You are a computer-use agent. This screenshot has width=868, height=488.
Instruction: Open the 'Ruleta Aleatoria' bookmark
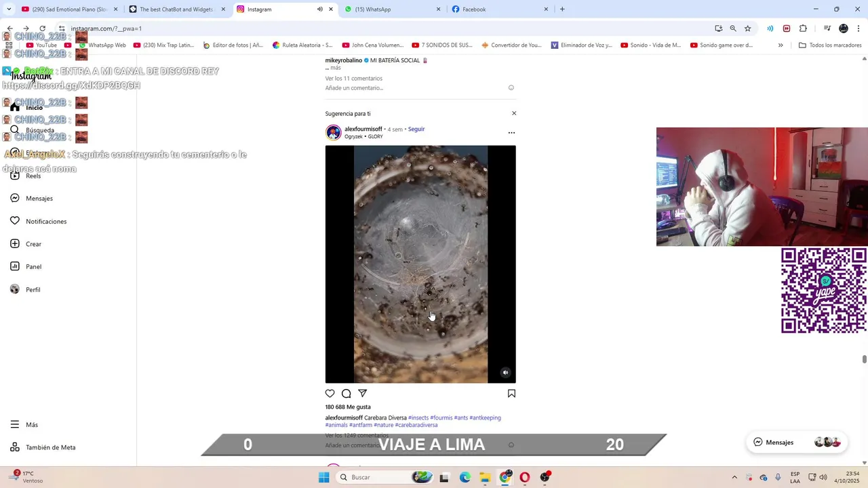click(x=302, y=45)
